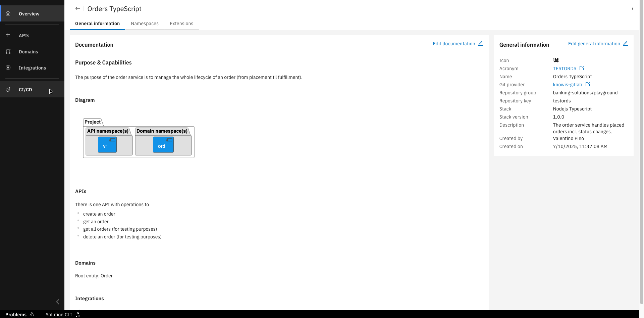Switch to the Extensions tab

click(x=181, y=24)
